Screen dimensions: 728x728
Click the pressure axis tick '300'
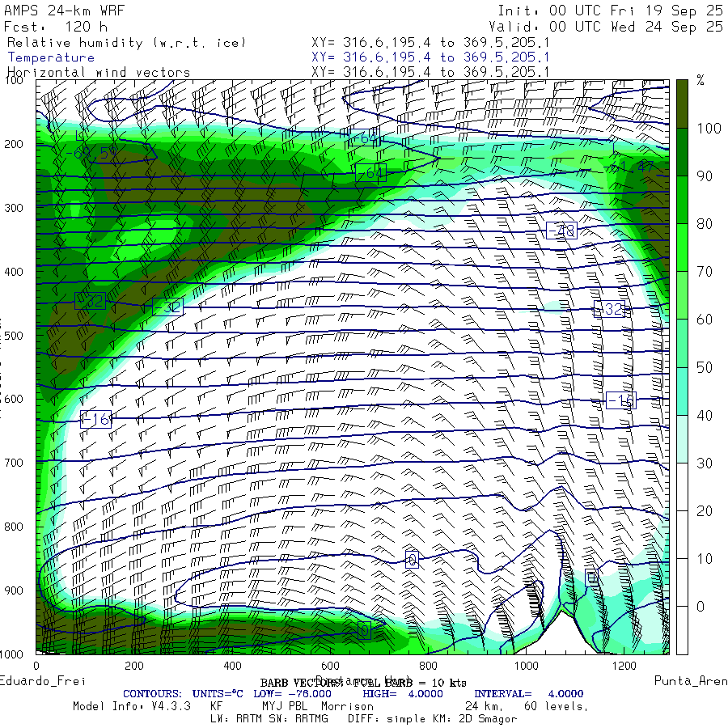[x=14, y=208]
